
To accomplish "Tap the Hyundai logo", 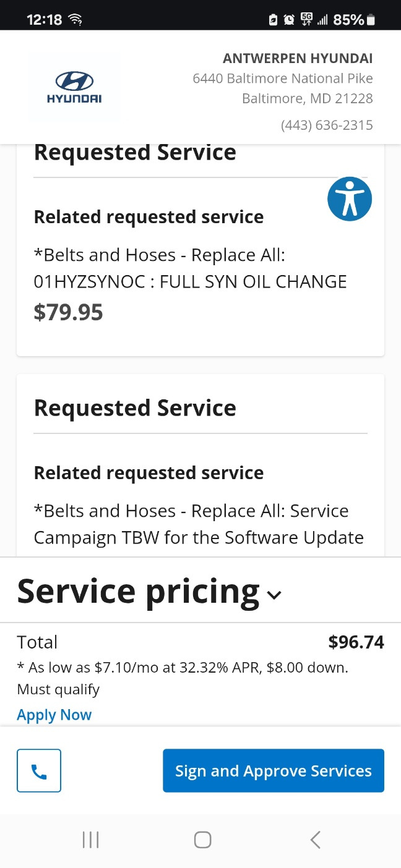I will 74,87.
